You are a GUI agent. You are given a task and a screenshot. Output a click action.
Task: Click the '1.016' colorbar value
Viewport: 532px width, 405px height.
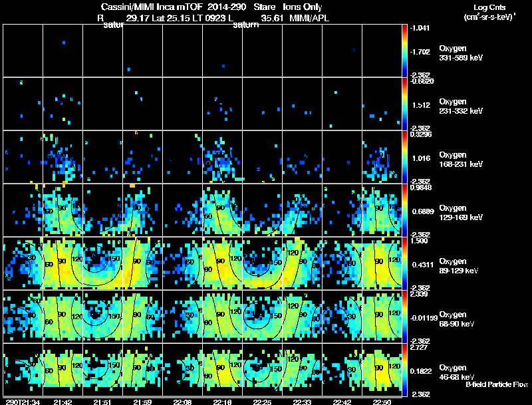421,158
